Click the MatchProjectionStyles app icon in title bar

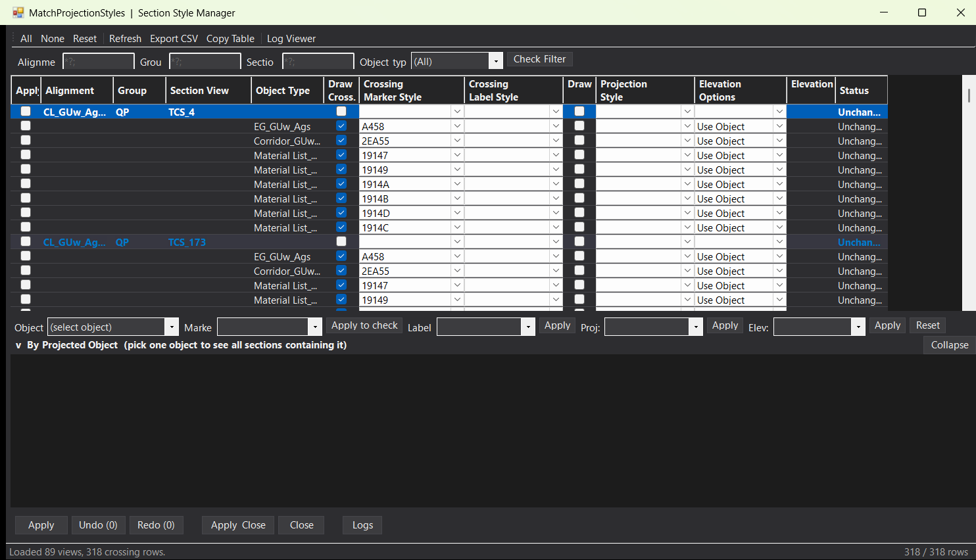coord(18,12)
